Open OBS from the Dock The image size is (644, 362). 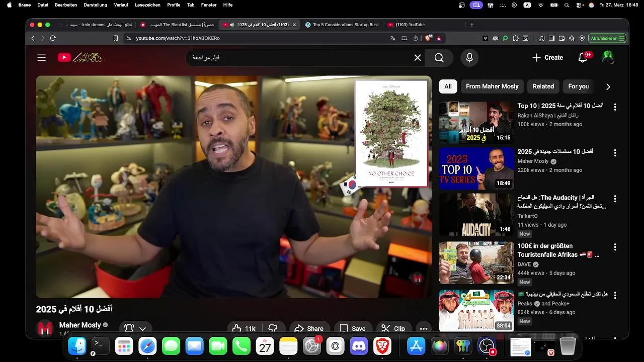coord(487,346)
